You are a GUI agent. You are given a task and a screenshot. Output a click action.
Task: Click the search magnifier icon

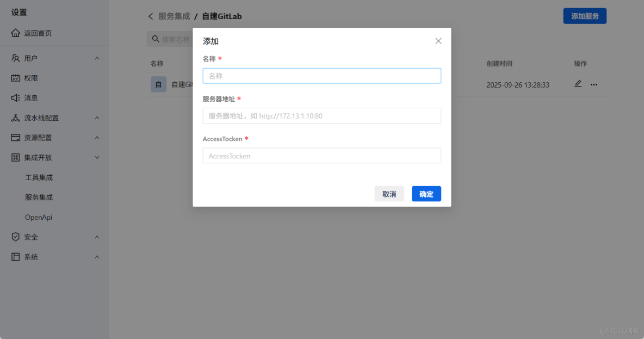[x=156, y=39]
